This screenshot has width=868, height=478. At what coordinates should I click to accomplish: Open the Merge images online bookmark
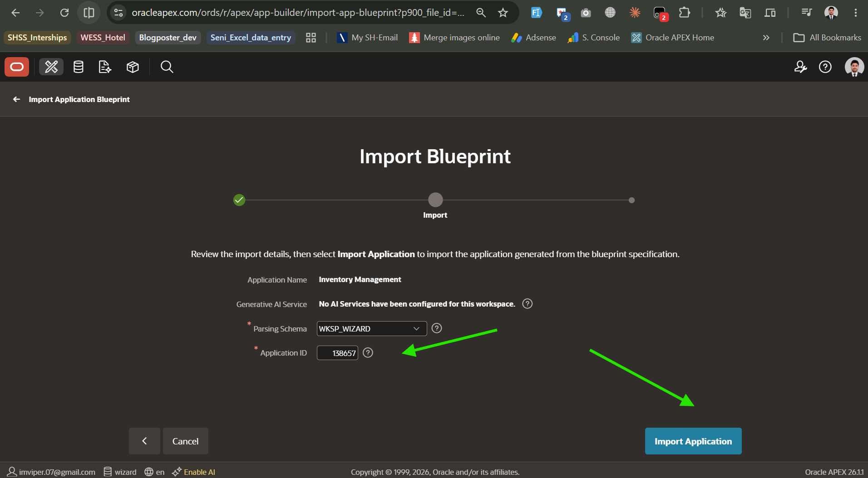[454, 38]
